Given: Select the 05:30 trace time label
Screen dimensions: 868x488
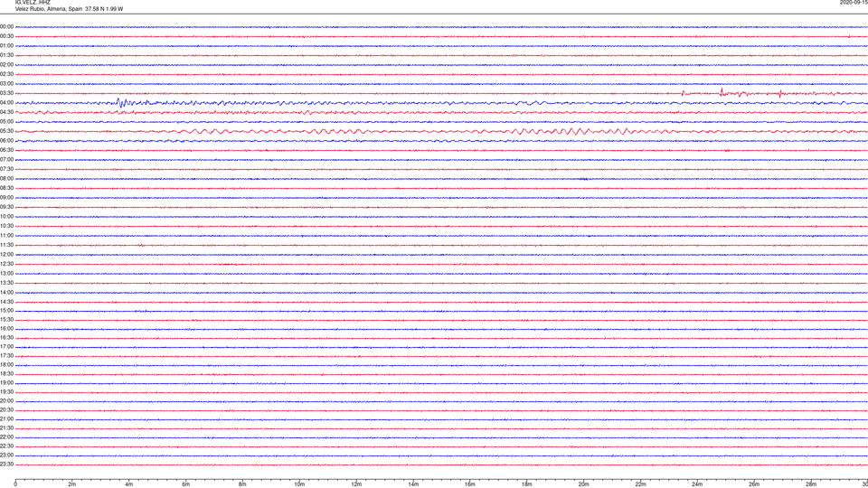Looking at the screenshot, I should [6, 131].
